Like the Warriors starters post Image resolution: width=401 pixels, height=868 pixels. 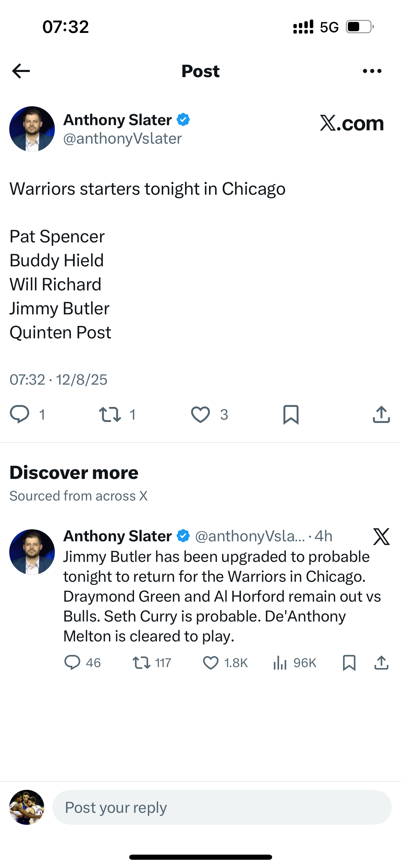pyautogui.click(x=200, y=414)
